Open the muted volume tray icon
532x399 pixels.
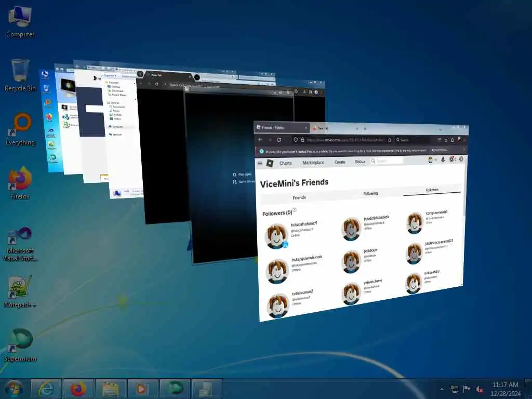[x=480, y=390]
